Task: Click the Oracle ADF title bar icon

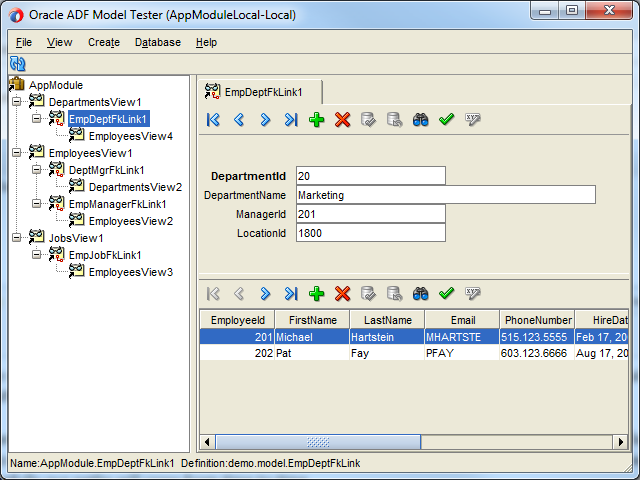Action: click(x=16, y=16)
